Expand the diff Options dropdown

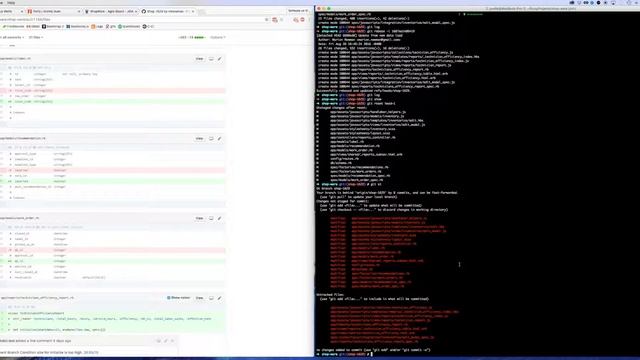pos(218,37)
